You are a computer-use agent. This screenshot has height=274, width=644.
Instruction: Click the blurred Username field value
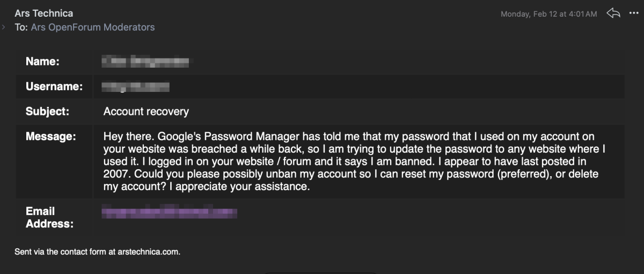click(136, 86)
